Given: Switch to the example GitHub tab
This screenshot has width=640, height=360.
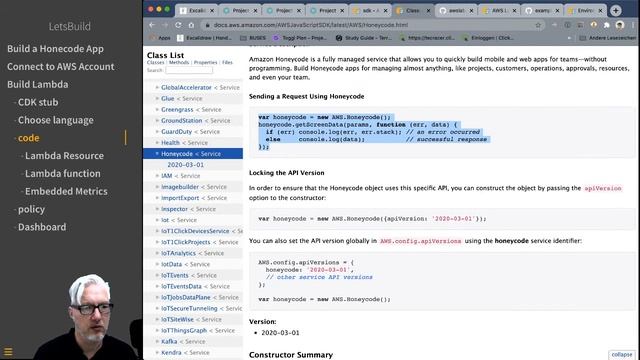Looking at the screenshot, I should 542,11.
